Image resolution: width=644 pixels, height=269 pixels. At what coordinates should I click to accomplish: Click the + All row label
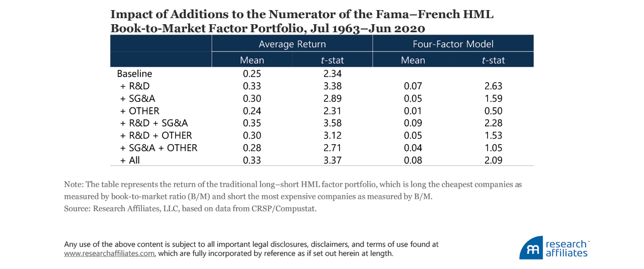(x=130, y=160)
